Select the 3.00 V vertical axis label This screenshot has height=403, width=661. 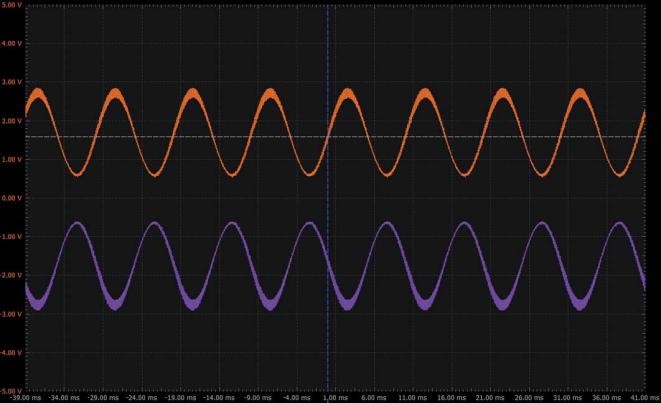[x=11, y=83]
